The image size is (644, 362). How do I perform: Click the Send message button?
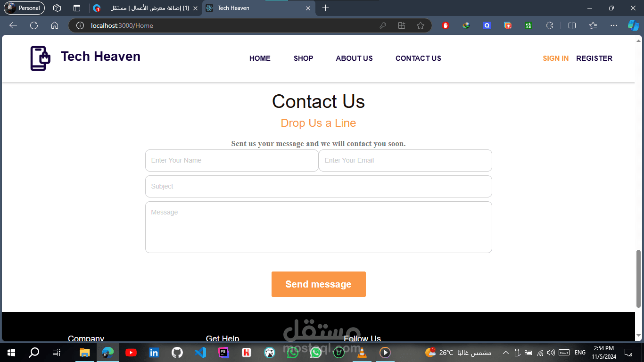tap(318, 284)
